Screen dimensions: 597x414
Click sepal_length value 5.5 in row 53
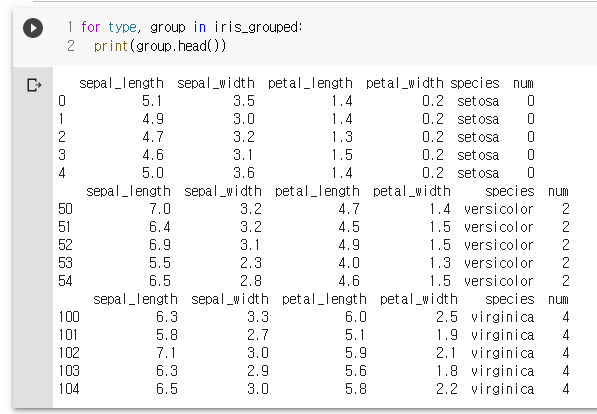tap(160, 263)
